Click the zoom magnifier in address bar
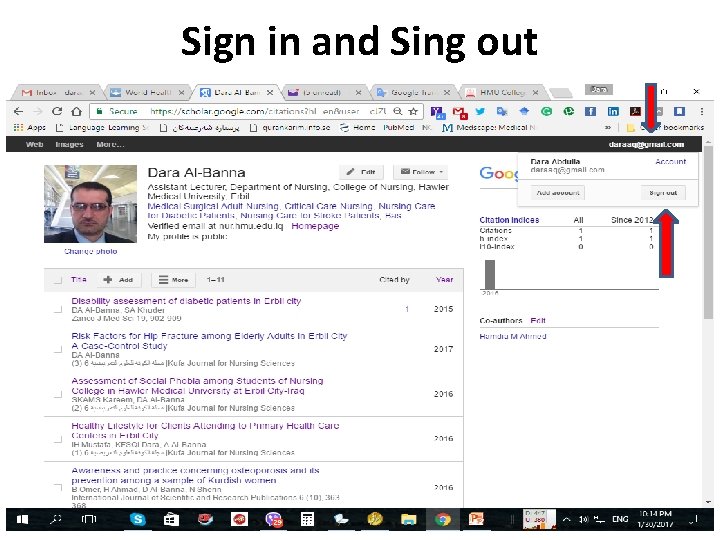Viewport: 720px width, 540px height. coord(398,111)
